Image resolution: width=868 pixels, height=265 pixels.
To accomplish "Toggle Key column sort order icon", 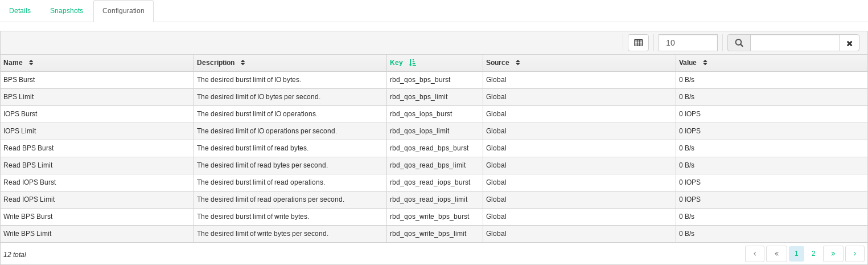I will (413, 63).
